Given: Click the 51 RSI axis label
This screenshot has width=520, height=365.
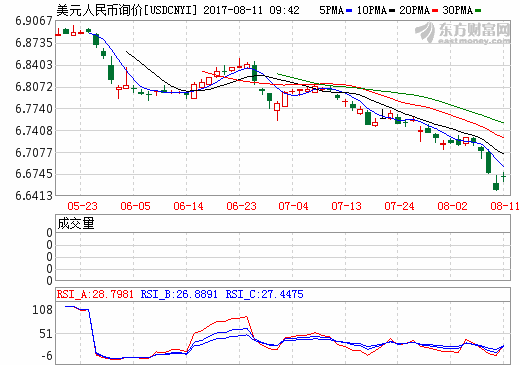Looking at the screenshot, I should tap(46, 334).
